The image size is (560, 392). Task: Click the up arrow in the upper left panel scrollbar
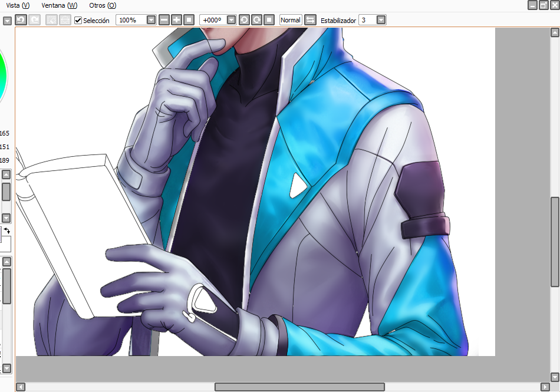tap(6, 174)
